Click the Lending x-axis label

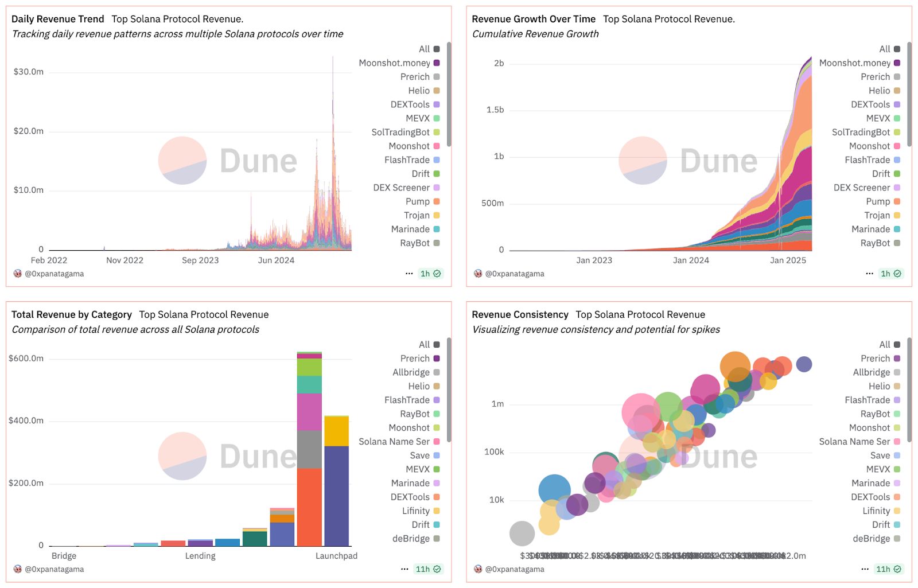200,556
